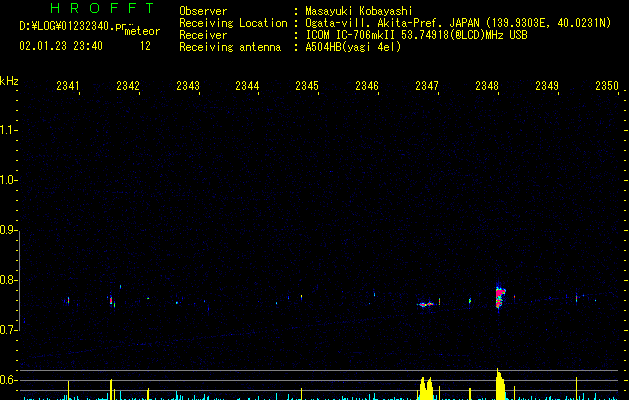Click the horizontal meteor echo streak near 2347
The height and width of the screenshot is (400, 629).
[x=425, y=305]
